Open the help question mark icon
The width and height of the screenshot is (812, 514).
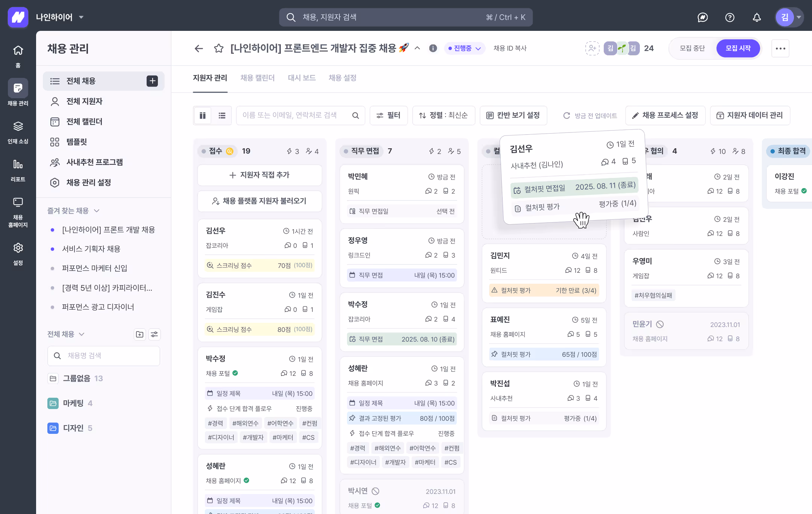pyautogui.click(x=730, y=17)
